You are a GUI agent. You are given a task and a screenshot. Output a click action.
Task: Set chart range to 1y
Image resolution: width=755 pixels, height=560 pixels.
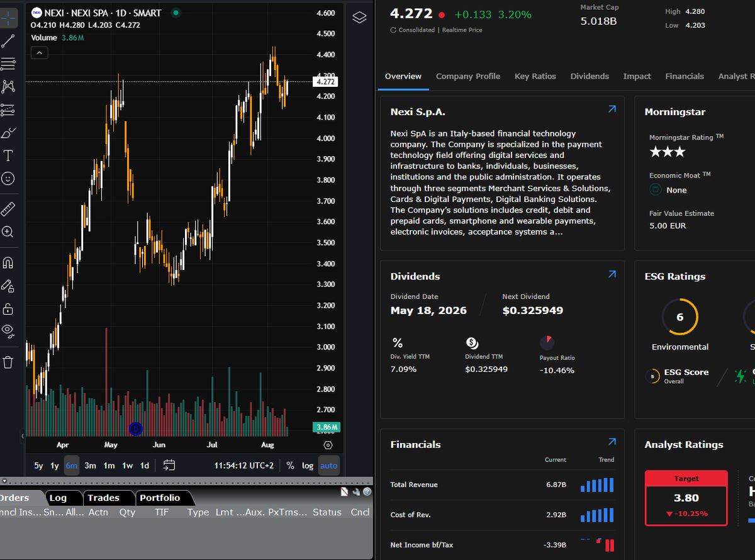click(55, 466)
